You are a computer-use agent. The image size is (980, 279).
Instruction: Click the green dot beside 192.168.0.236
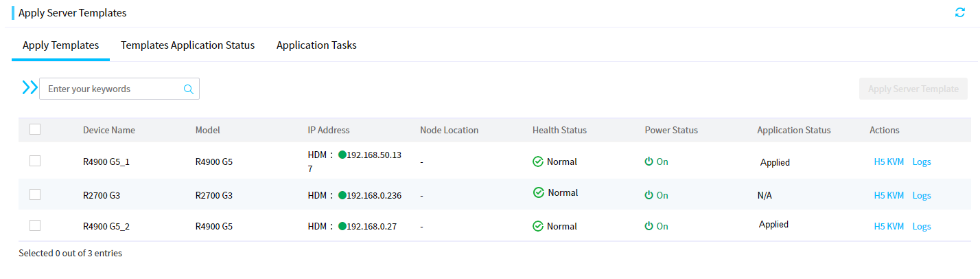click(x=342, y=195)
